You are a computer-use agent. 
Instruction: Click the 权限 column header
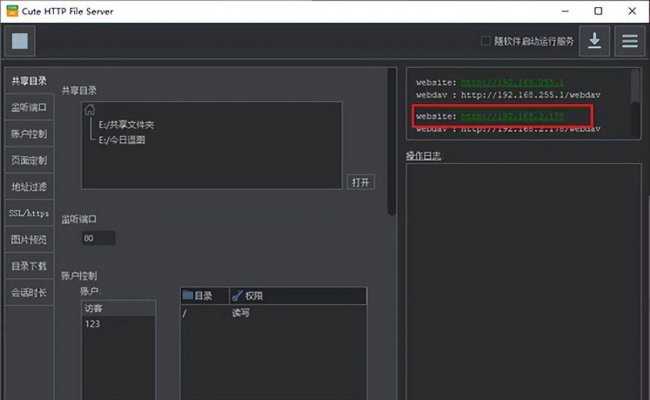click(298, 296)
